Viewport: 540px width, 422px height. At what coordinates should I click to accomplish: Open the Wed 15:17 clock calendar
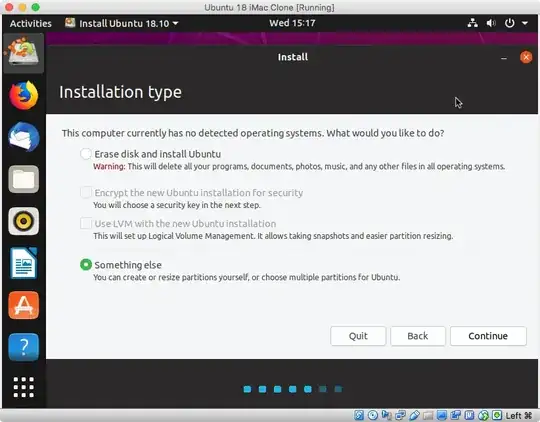[x=292, y=23]
